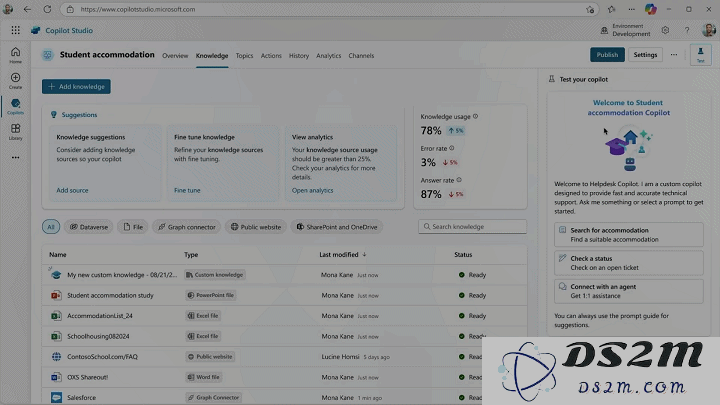720x405 pixels.
Task: Open browser Copilot icon in toolbar
Action: [x=650, y=9]
